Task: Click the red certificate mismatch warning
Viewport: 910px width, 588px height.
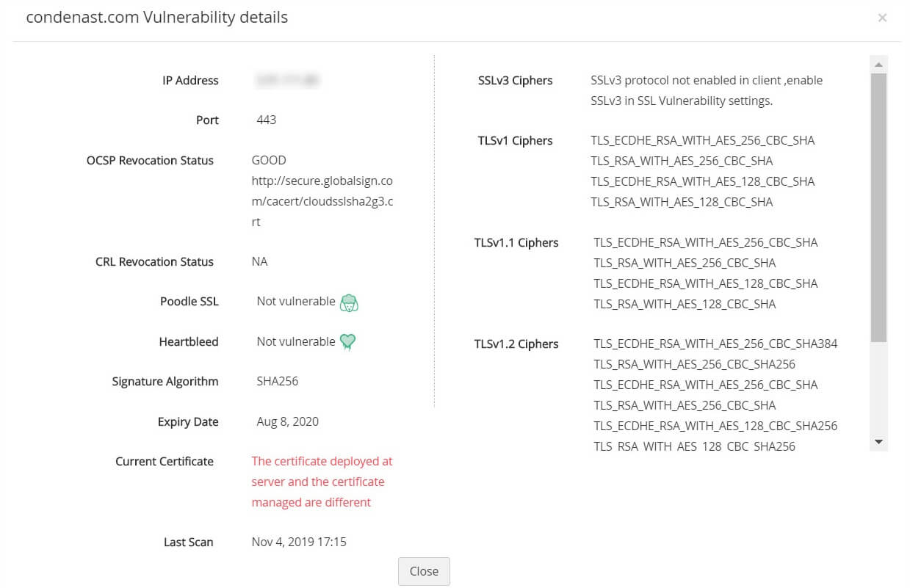Action: [322, 482]
